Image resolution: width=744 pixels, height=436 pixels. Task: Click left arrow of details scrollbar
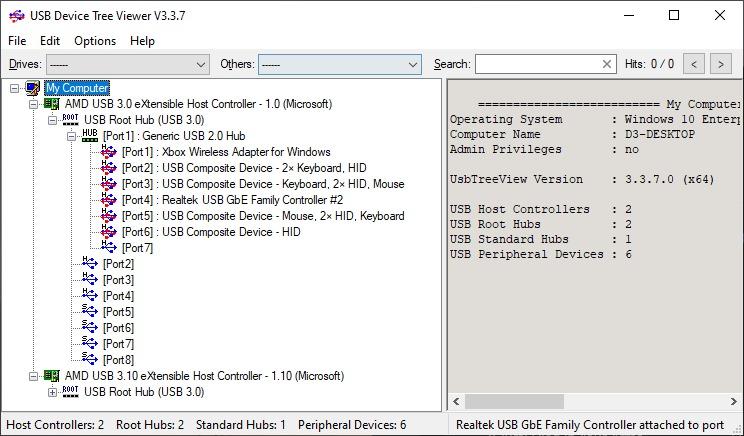[456, 402]
